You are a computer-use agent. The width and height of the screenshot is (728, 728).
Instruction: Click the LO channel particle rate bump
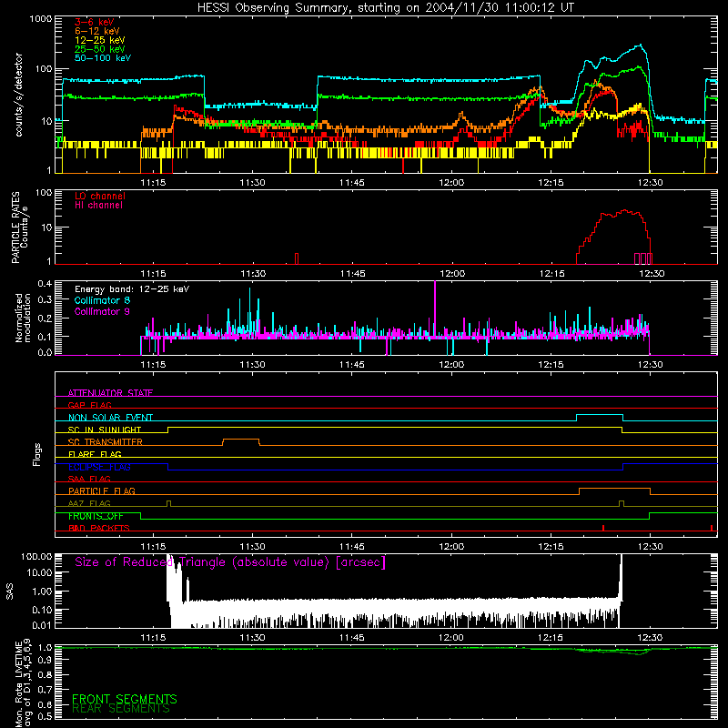pos(613,237)
